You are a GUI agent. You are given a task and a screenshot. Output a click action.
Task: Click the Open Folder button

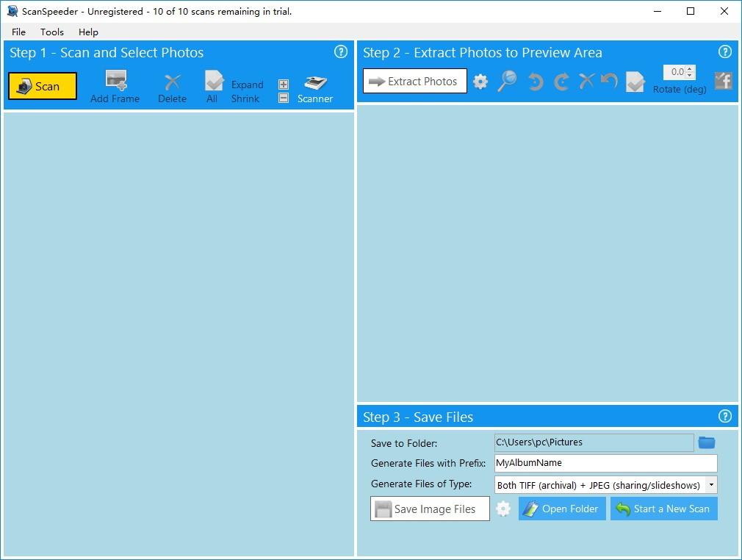562,509
